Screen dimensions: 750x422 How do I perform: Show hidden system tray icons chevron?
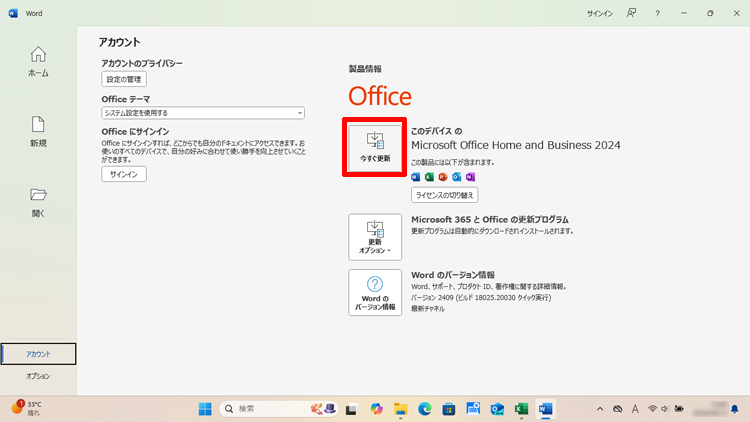point(600,409)
